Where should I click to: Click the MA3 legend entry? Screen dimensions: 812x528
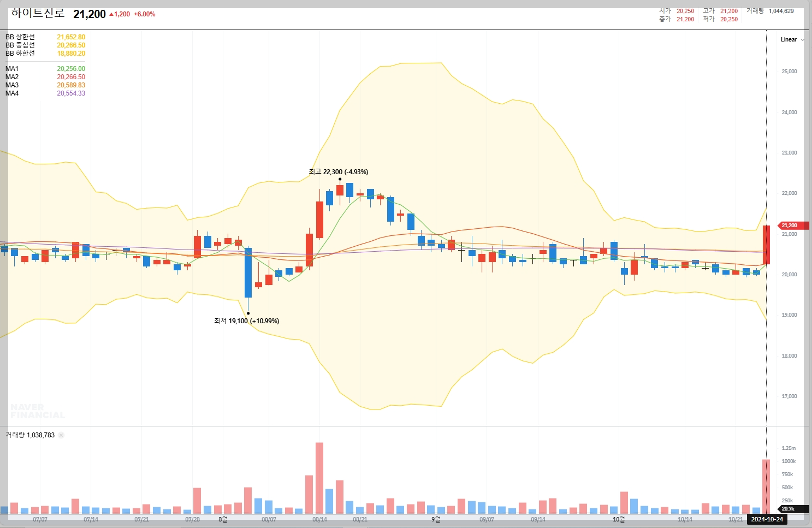(x=12, y=85)
